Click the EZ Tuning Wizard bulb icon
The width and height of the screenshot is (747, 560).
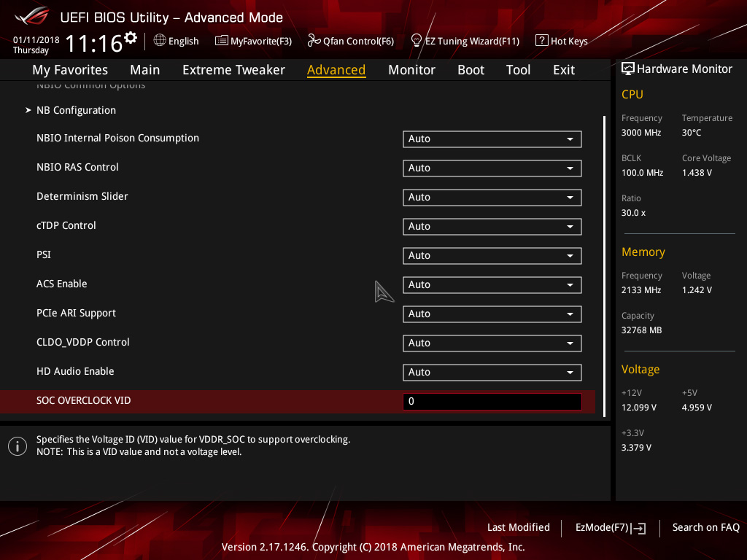point(417,41)
